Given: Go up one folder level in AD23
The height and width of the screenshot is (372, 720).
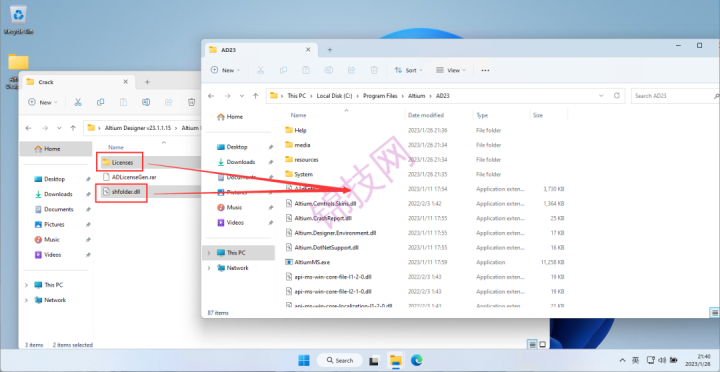Looking at the screenshot, I should point(256,96).
